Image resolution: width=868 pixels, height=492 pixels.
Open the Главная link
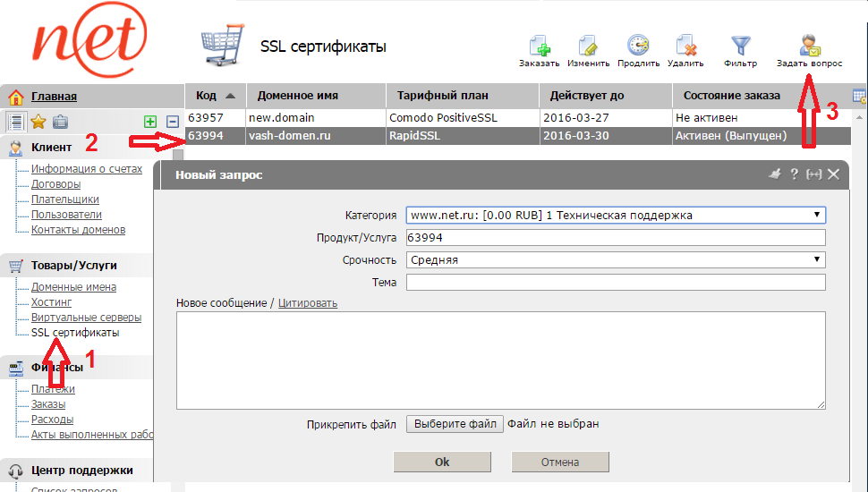54,97
